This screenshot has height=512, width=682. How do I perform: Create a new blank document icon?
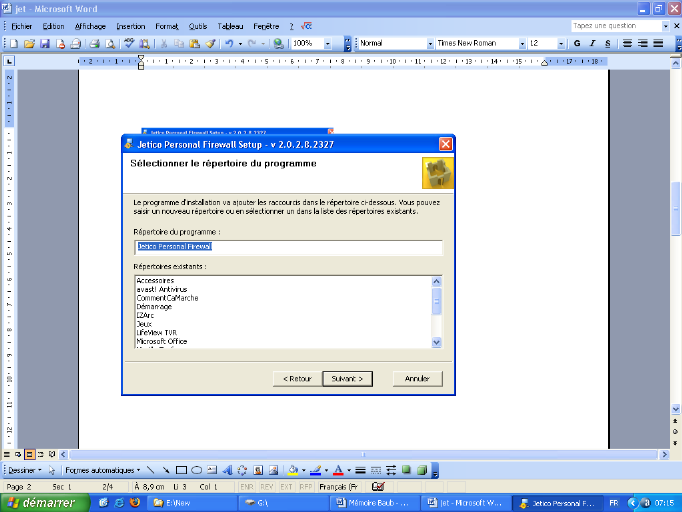[14, 44]
